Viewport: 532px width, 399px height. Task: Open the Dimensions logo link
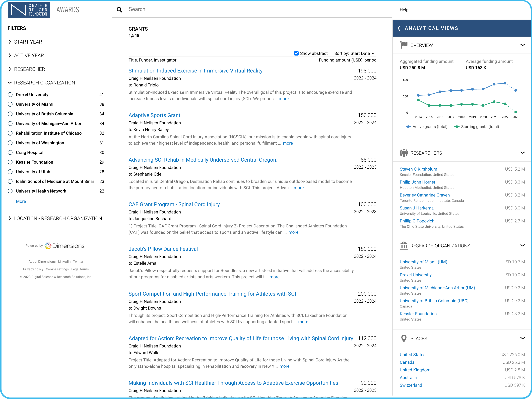tap(65, 246)
